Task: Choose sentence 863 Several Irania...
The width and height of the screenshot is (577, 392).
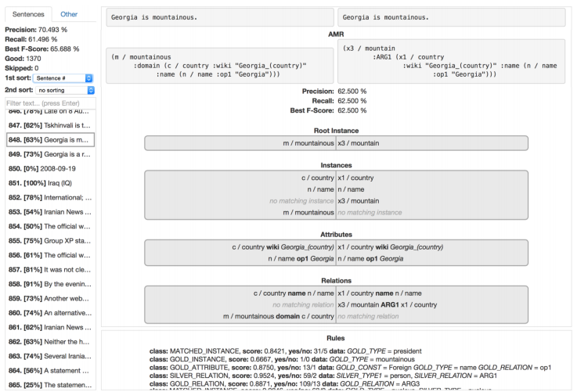Action: click(49, 355)
